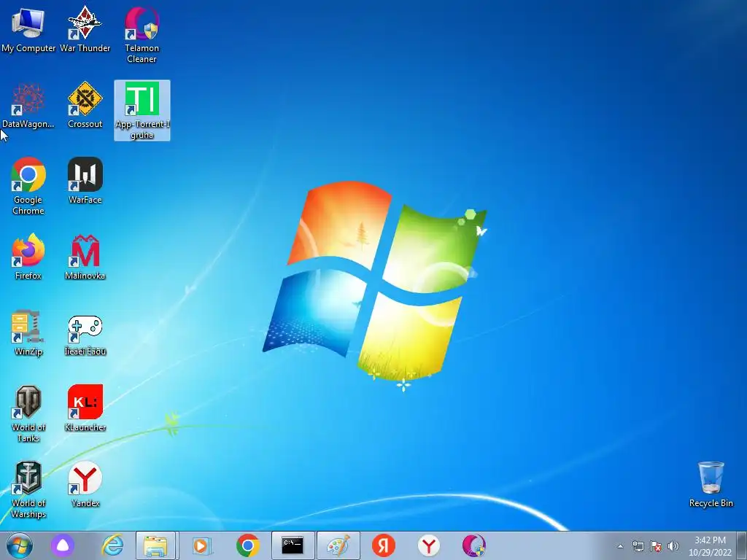
Task: Open the network status tray icon
Action: (638, 546)
